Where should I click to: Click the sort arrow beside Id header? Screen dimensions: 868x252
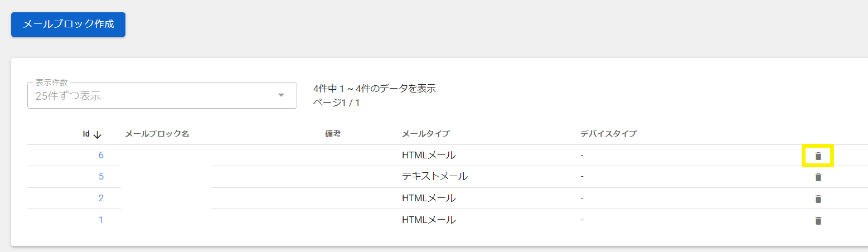[x=97, y=134]
